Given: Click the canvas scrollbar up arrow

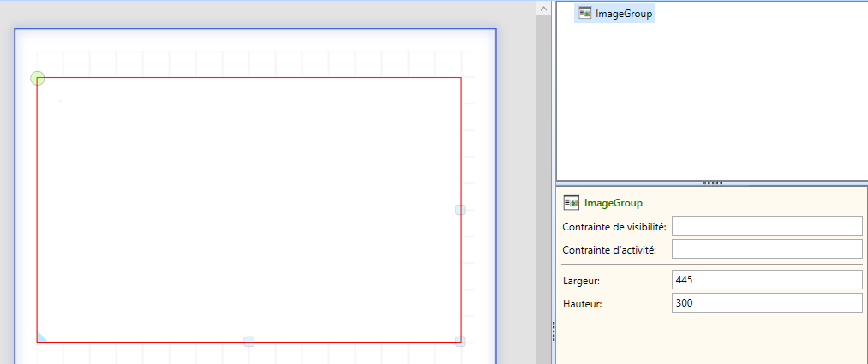Looking at the screenshot, I should (543, 8).
